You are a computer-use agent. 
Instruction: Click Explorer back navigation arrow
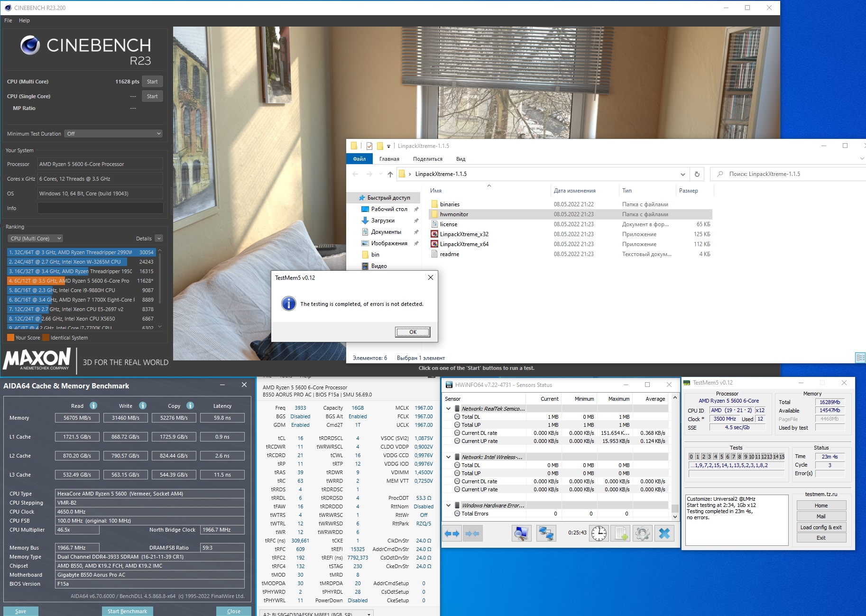tap(355, 174)
